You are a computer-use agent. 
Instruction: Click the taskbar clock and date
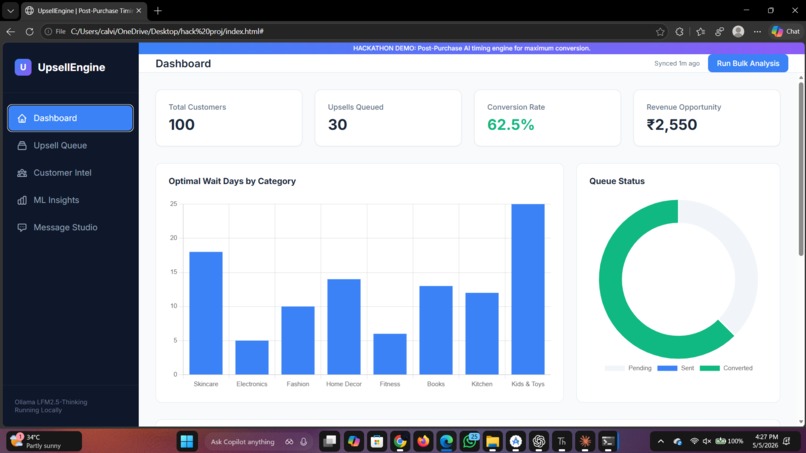click(766, 441)
